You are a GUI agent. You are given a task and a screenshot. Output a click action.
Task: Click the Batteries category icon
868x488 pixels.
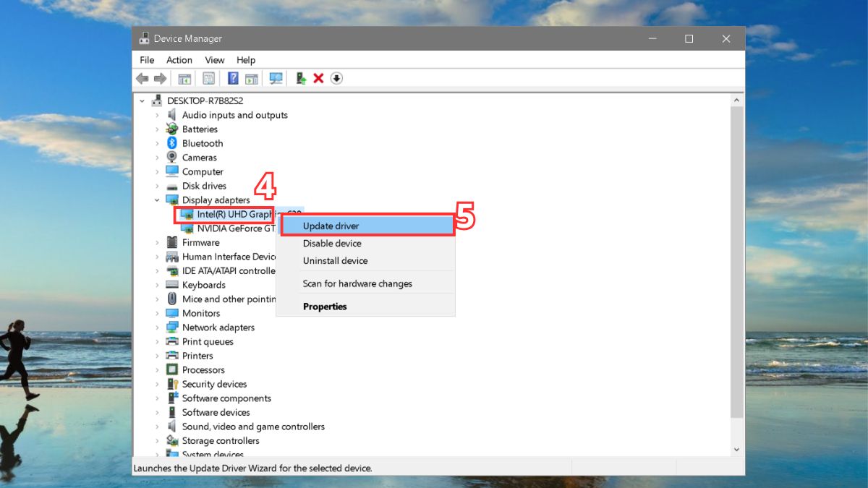(172, 129)
